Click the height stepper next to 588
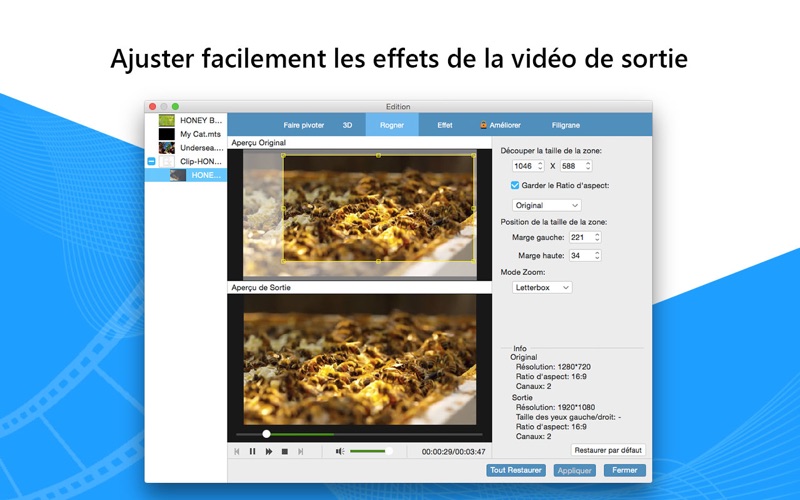 click(588, 166)
